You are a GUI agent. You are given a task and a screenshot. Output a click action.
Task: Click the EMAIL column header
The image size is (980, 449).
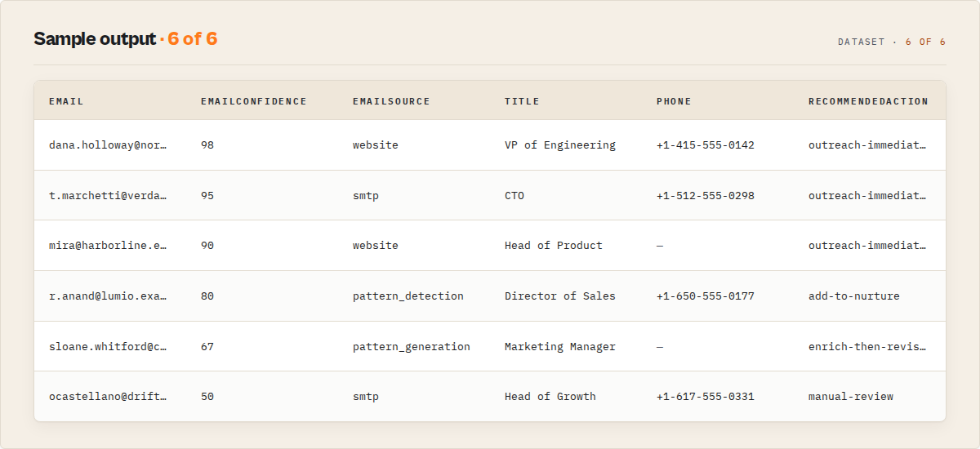coord(66,101)
